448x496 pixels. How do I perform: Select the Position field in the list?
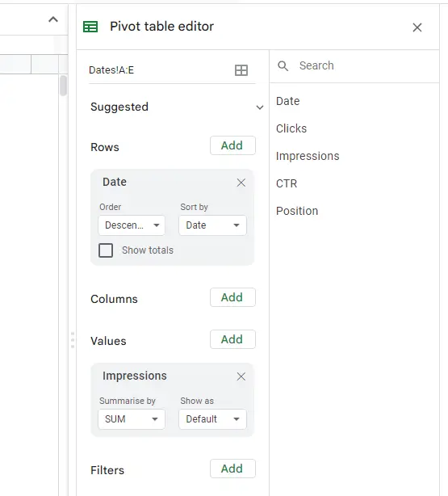coord(297,211)
